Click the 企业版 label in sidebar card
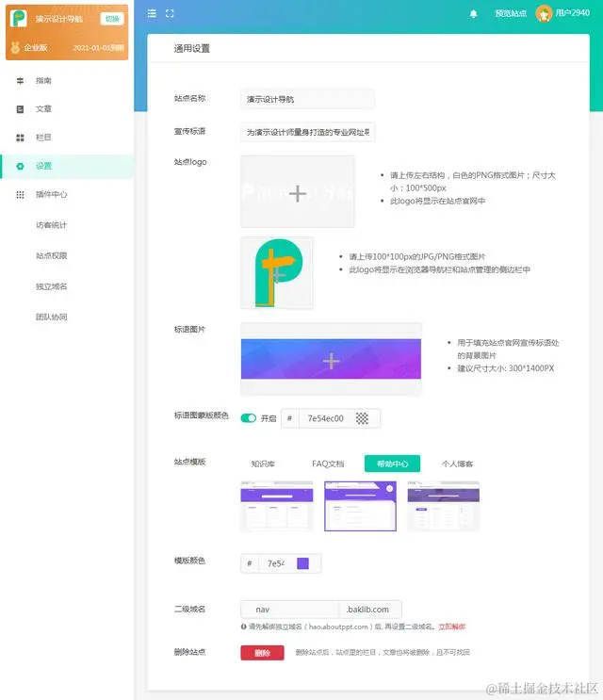The height and width of the screenshot is (700, 603). pyautogui.click(x=36, y=48)
